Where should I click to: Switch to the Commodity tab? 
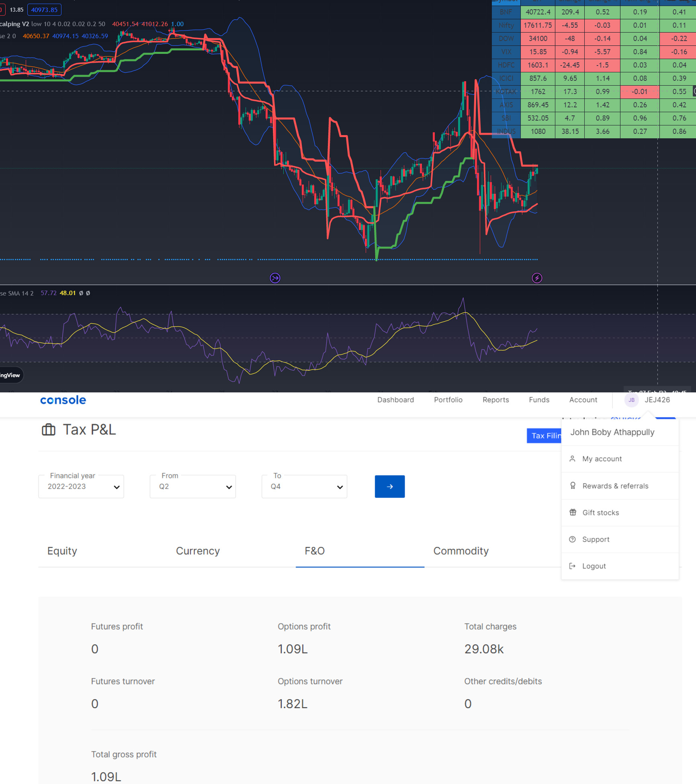pyautogui.click(x=461, y=551)
